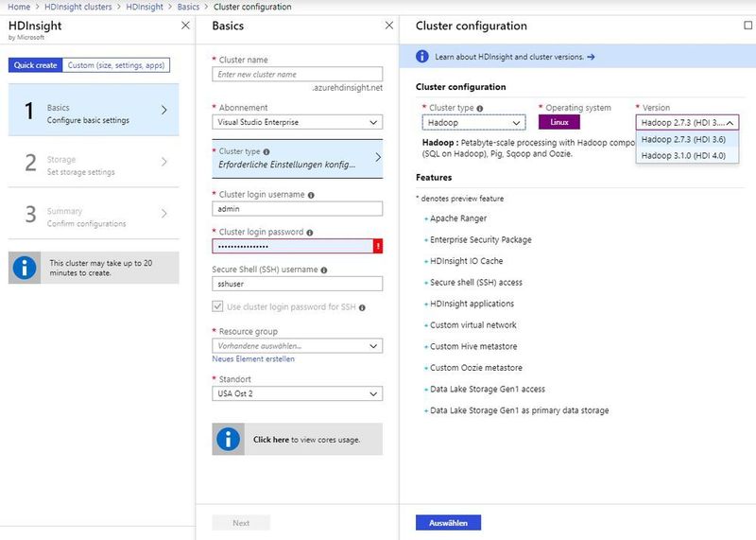This screenshot has width=756, height=540.
Task: Choose Hadoop 2.7.3 (HDI 3.6) option
Action: (687, 139)
